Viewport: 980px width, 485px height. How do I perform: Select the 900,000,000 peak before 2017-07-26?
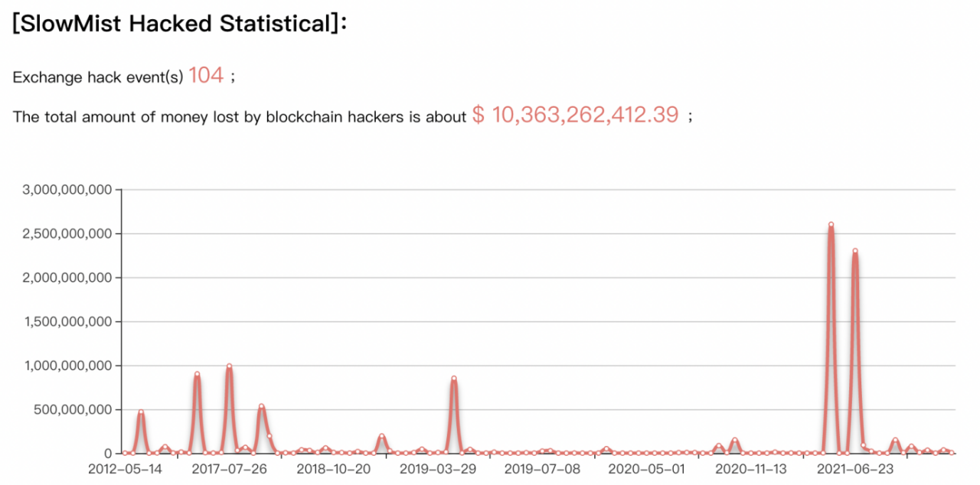[197, 375]
